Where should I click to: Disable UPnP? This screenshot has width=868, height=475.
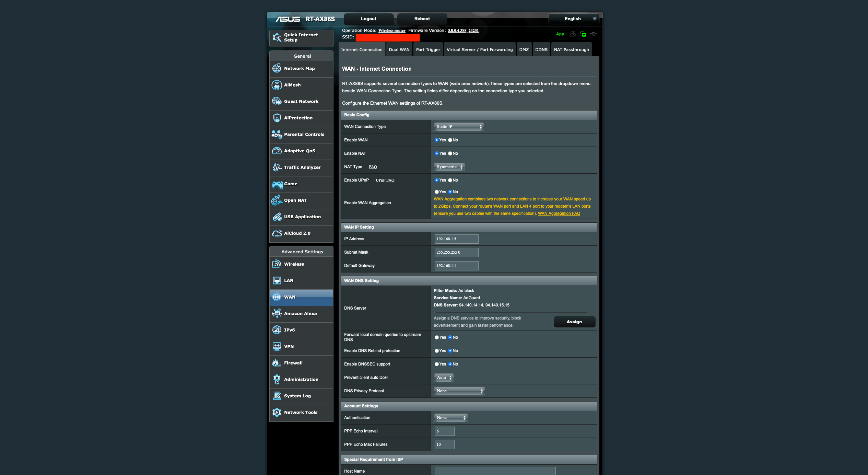point(450,180)
